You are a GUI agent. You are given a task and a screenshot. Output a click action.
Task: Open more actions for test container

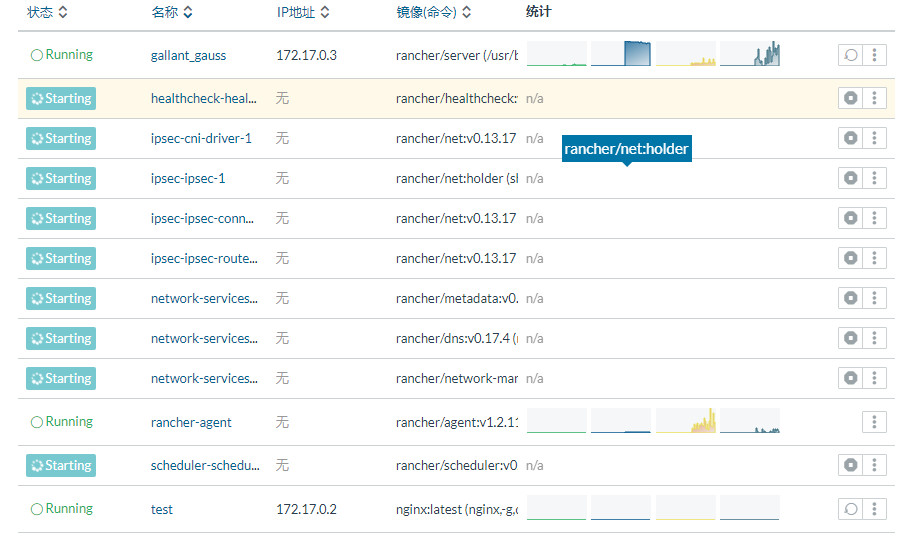click(874, 509)
